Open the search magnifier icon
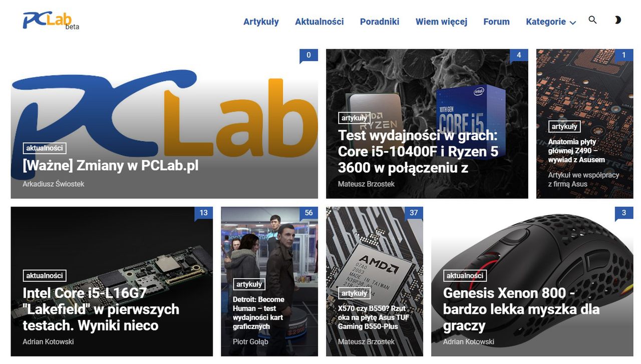The image size is (641, 364). [x=592, y=20]
